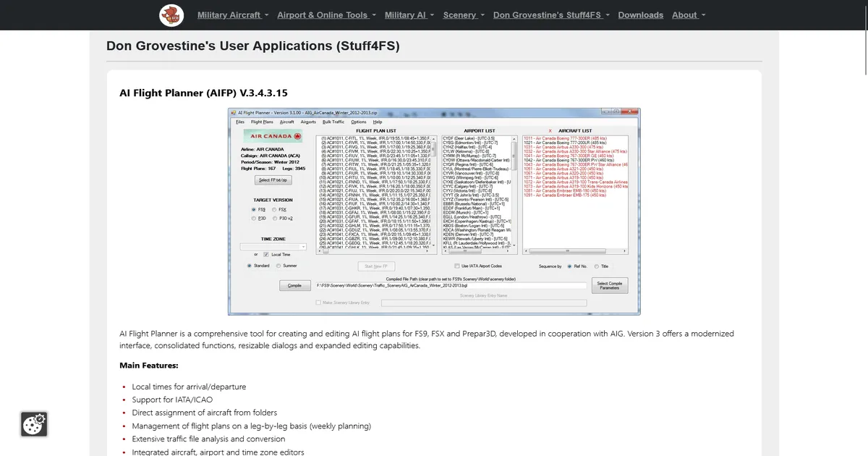Image resolution: width=868 pixels, height=456 pixels.
Task: Click bullet 'Extensive traffic file analysis and conversion'
Action: [208, 439]
